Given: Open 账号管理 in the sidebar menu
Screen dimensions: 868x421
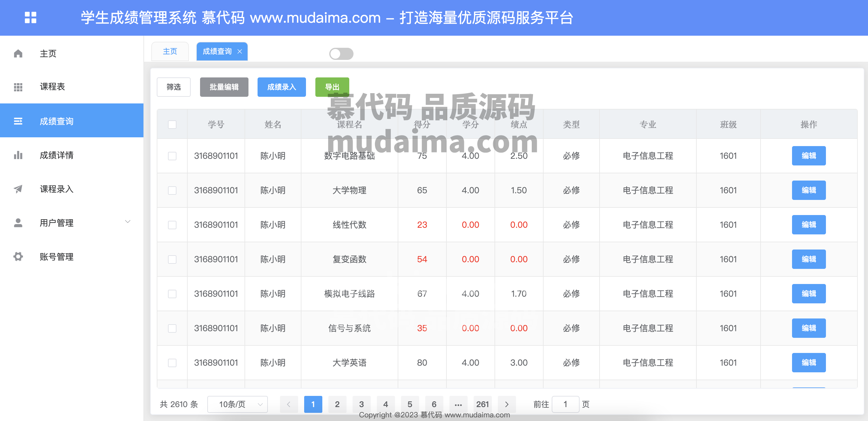Looking at the screenshot, I should [x=72, y=257].
